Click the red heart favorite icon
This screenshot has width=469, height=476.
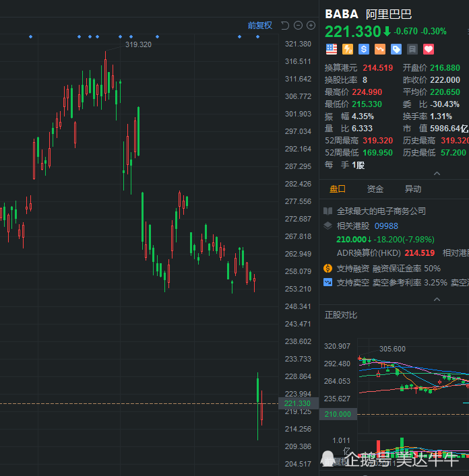(429, 49)
